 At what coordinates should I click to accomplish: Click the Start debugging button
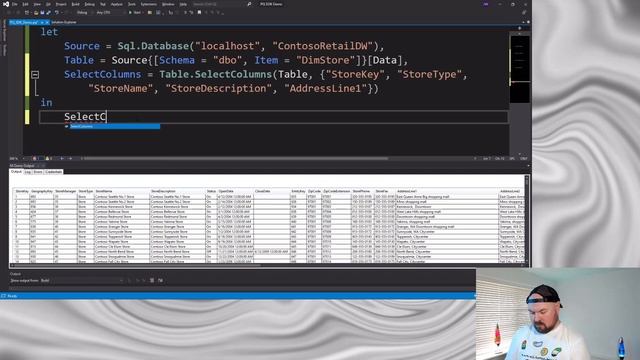click(x=136, y=13)
